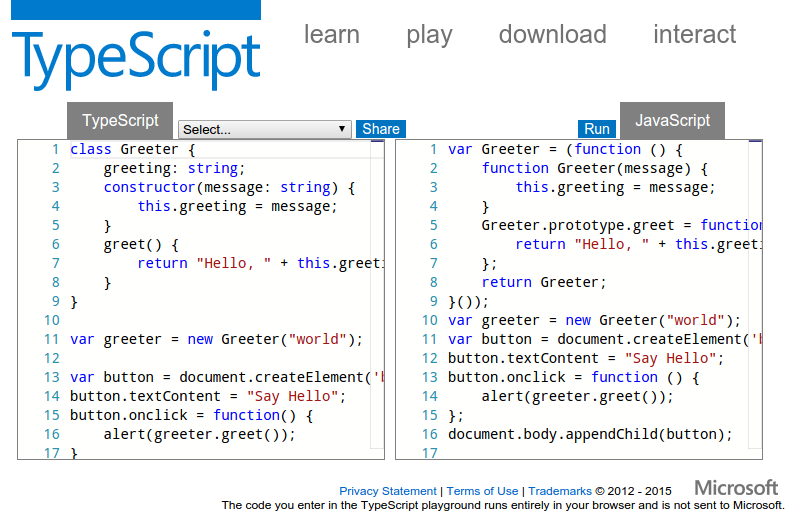
Task: Click 'button.textContent = "Say Hello";' in JavaScript pane
Action: point(586,359)
